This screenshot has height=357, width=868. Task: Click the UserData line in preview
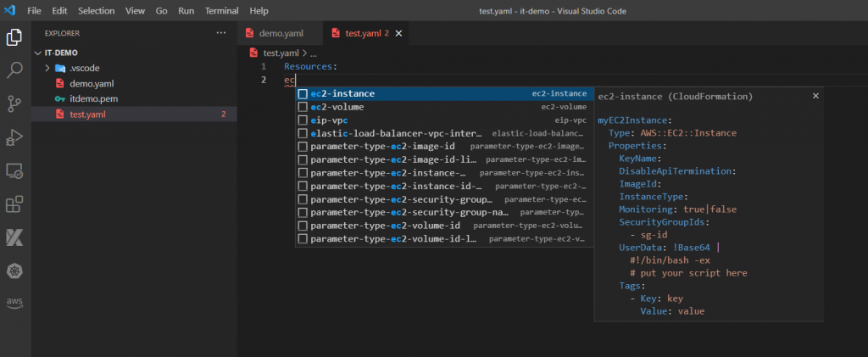[669, 248]
